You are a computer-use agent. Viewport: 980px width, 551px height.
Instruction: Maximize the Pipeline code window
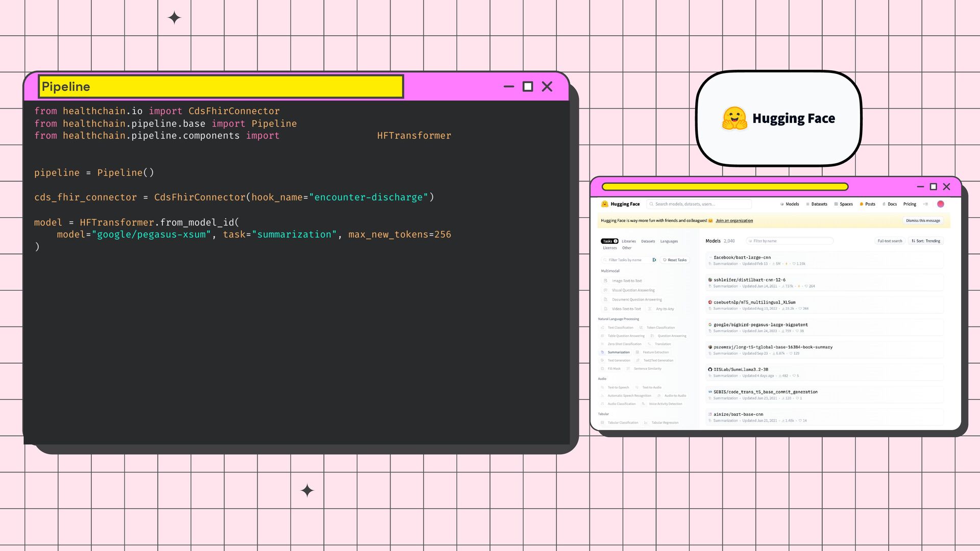click(528, 87)
